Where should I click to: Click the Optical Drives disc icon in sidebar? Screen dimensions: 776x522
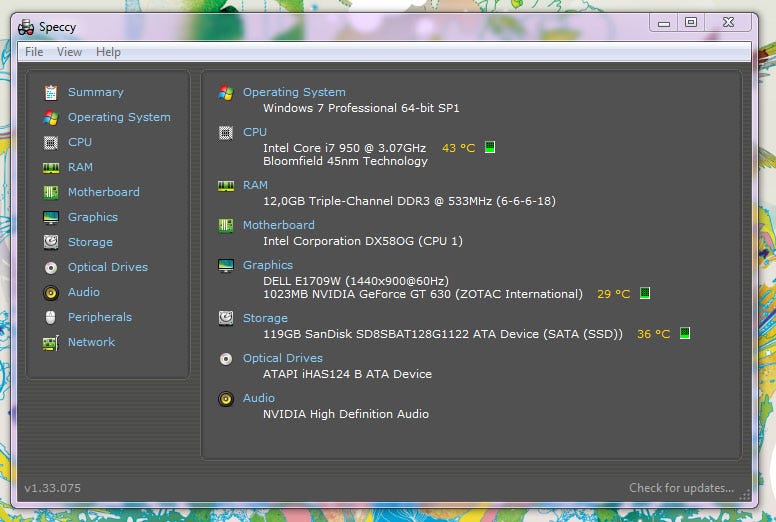tap(51, 267)
